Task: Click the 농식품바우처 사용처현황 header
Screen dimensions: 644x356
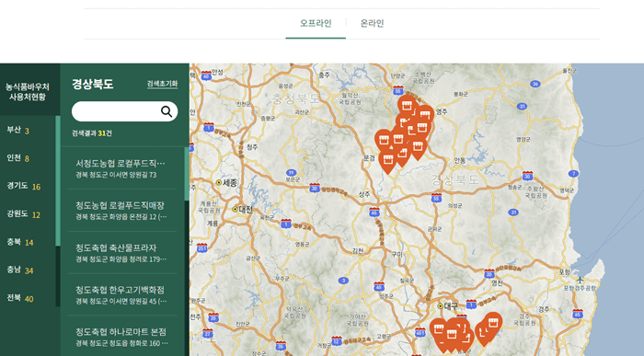Action: coord(28,92)
